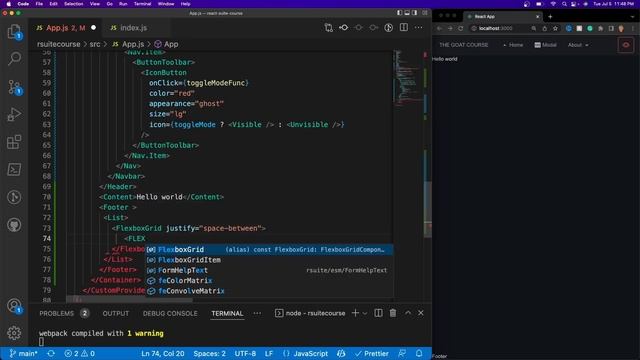640x360 pixels.
Task: Open the Apple menu
Action: coord(9,4)
